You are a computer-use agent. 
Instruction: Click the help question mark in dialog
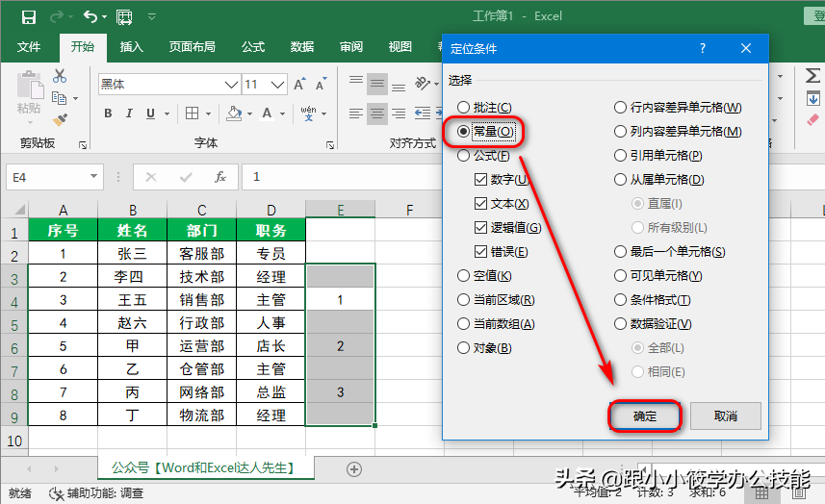703,48
